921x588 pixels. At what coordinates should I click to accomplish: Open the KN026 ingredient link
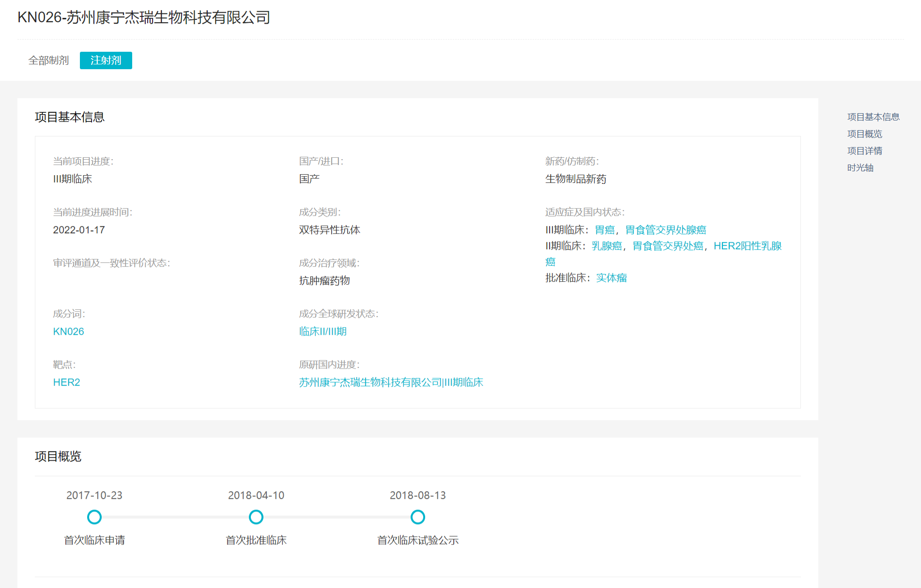(68, 332)
